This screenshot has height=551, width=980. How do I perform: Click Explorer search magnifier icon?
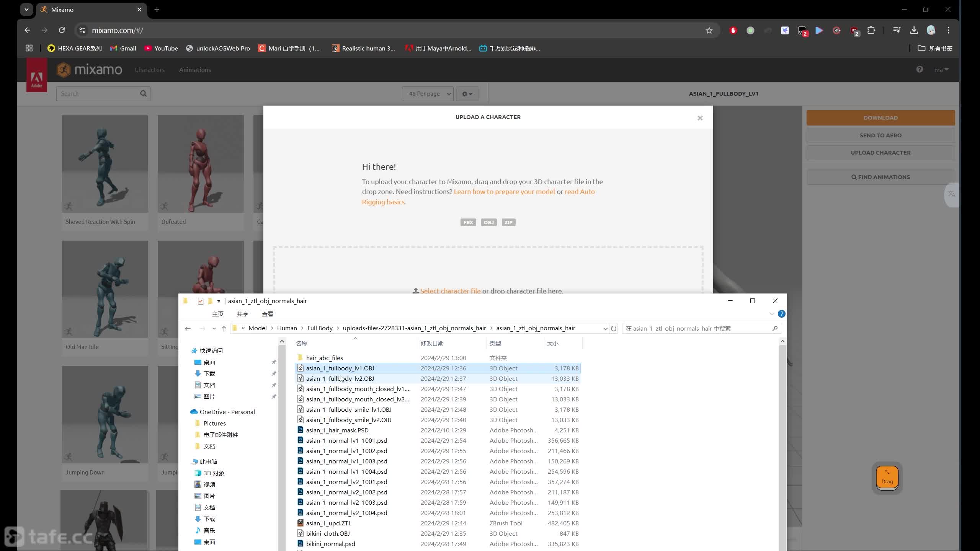click(775, 328)
